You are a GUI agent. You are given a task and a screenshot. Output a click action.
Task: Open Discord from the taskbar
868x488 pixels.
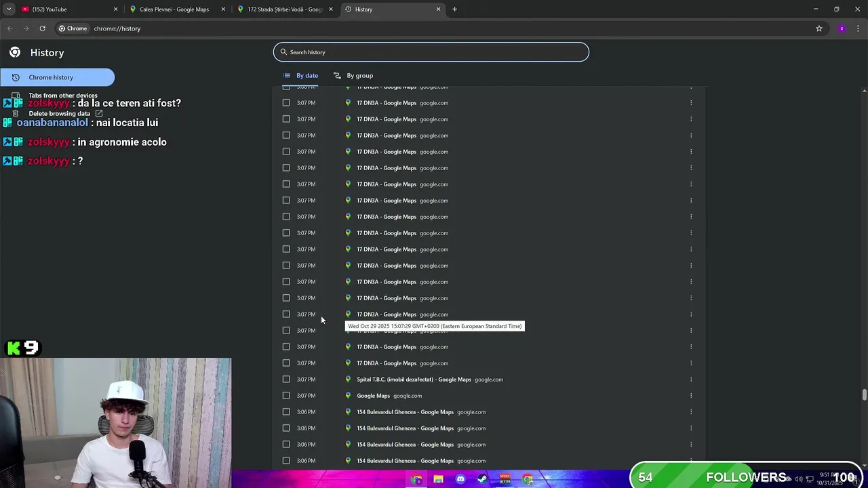[x=460, y=480]
